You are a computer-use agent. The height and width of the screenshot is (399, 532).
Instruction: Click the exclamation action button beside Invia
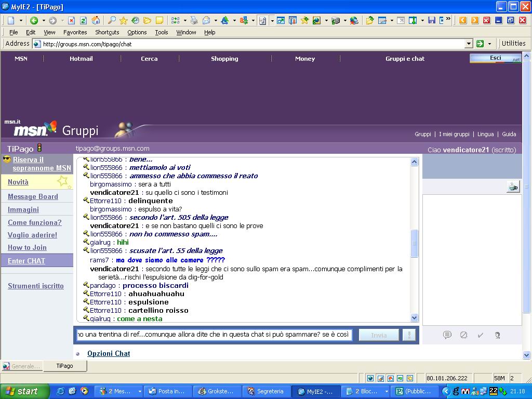pyautogui.click(x=409, y=335)
